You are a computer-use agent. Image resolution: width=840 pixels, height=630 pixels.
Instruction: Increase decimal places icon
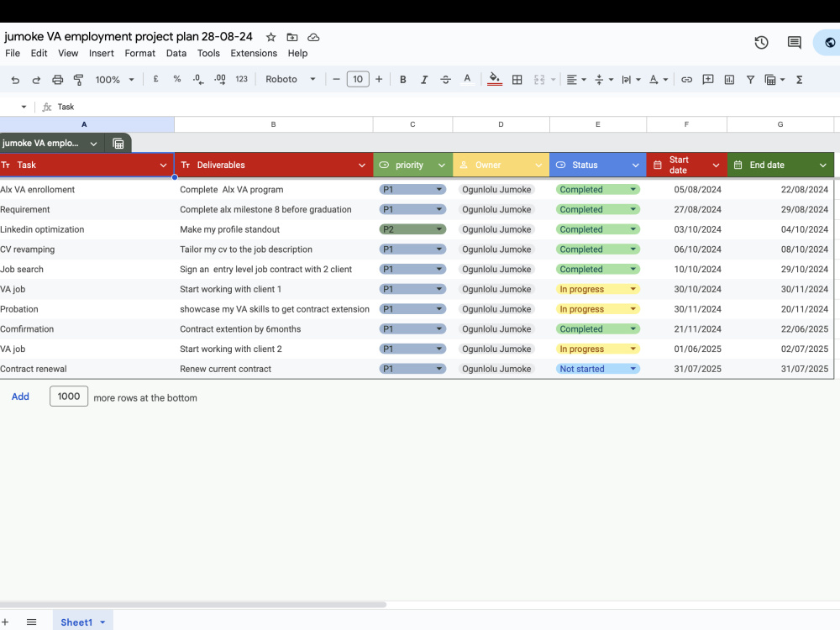[219, 79]
